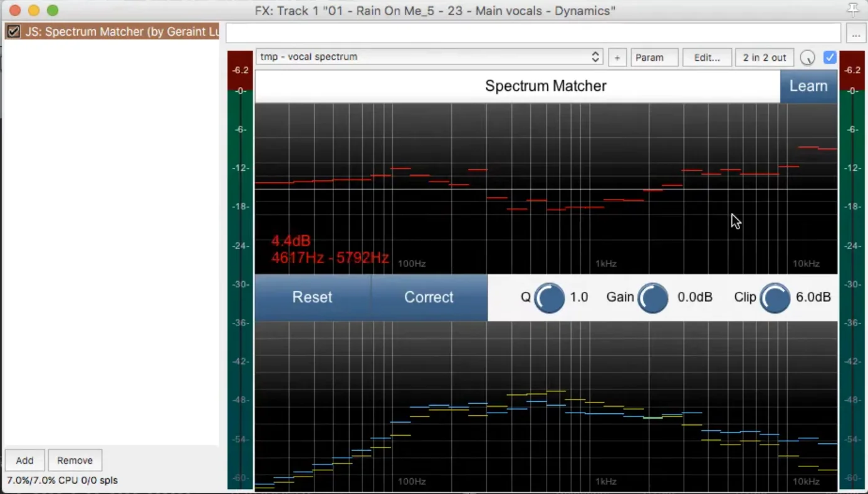Click the Q knob
Image resolution: width=868 pixels, height=494 pixels.
(x=549, y=297)
